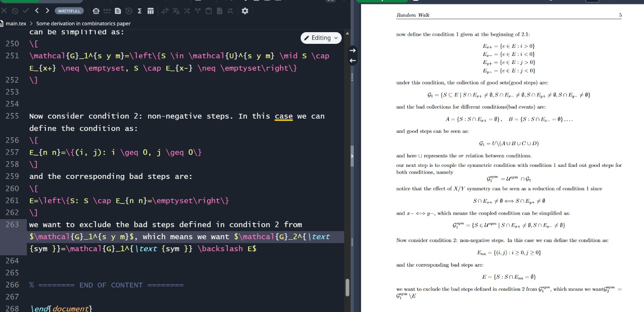The width and height of the screenshot is (644, 312).
Task: Click left arrow to sync PDF to code
Action: [353, 61]
